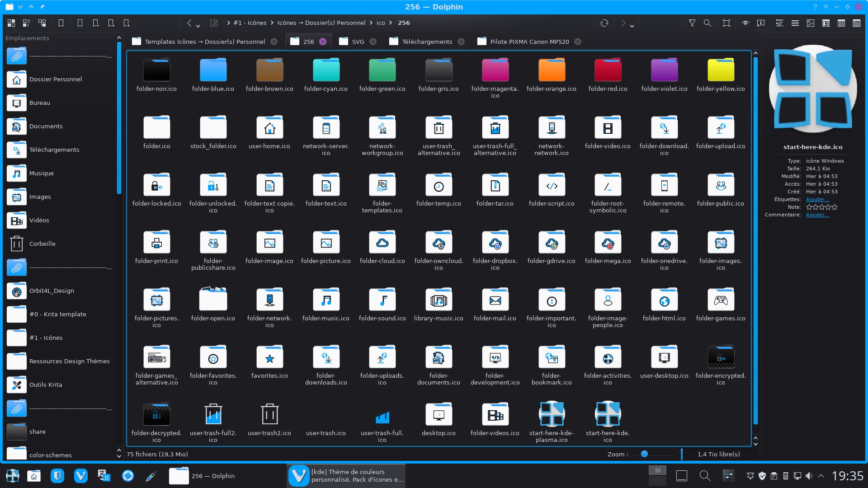
Task: Toggle the information panel button
Action: click(x=761, y=23)
